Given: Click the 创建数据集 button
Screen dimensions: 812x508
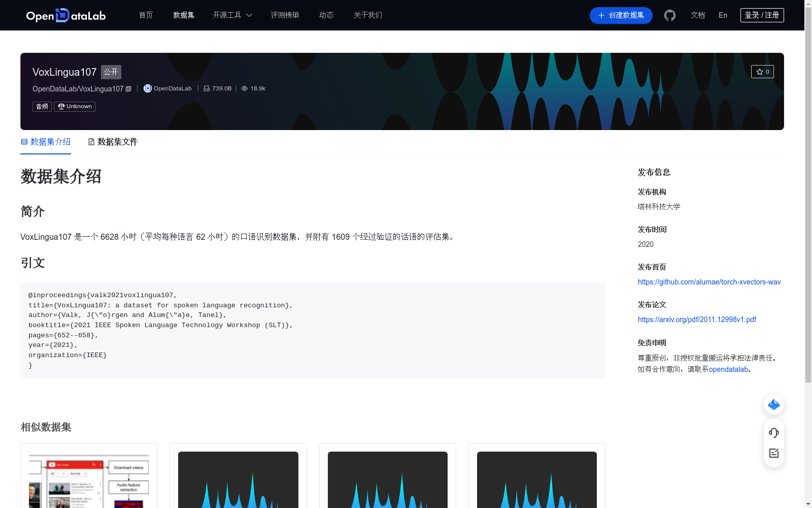Looking at the screenshot, I should coord(621,15).
